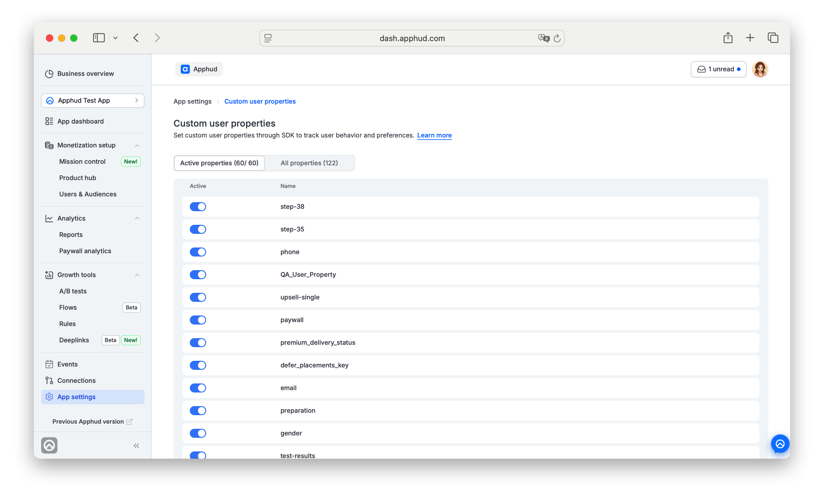The image size is (824, 504).
Task: Show Safari tab overview icon
Action: pos(773,38)
